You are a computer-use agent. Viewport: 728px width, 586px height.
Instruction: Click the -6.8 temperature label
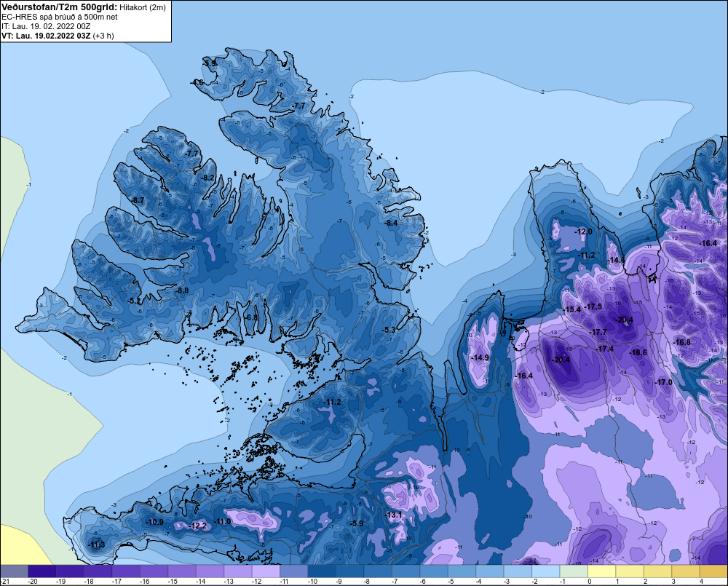click(x=250, y=317)
